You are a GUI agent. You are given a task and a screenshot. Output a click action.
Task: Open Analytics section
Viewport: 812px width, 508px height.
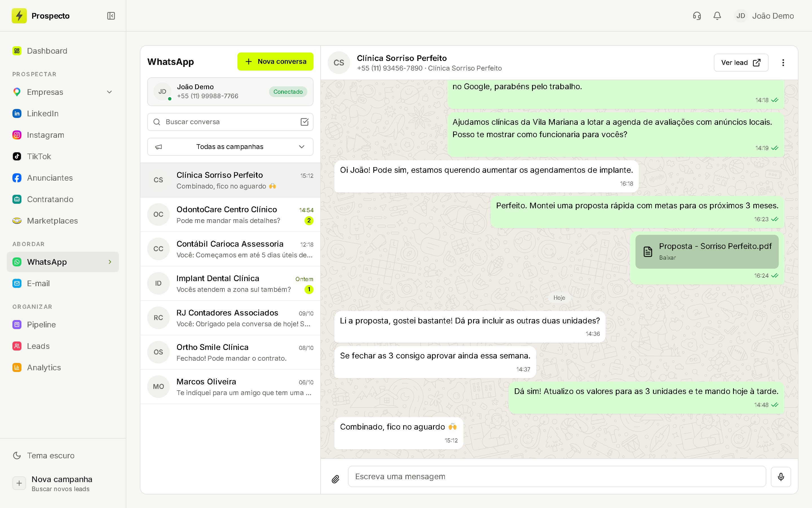[x=63, y=367]
